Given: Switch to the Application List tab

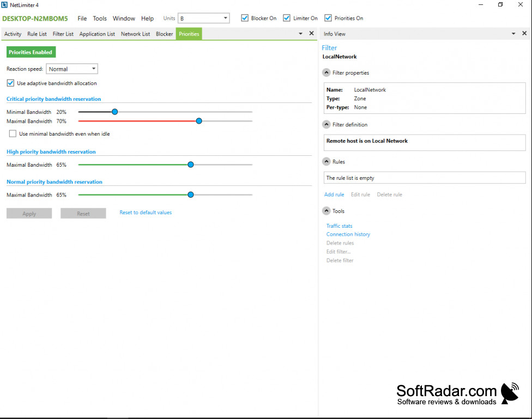Looking at the screenshot, I should 97,34.
